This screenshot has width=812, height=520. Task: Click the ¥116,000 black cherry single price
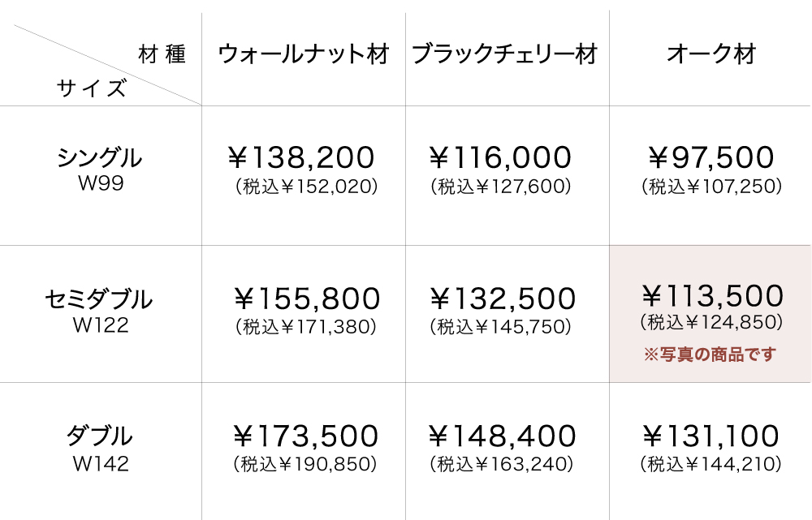point(500,157)
